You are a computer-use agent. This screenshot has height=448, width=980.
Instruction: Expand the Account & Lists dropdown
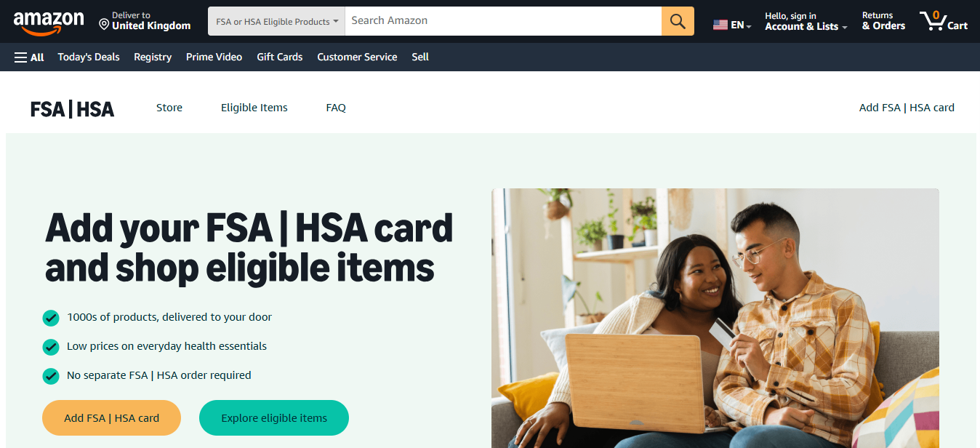coord(806,21)
